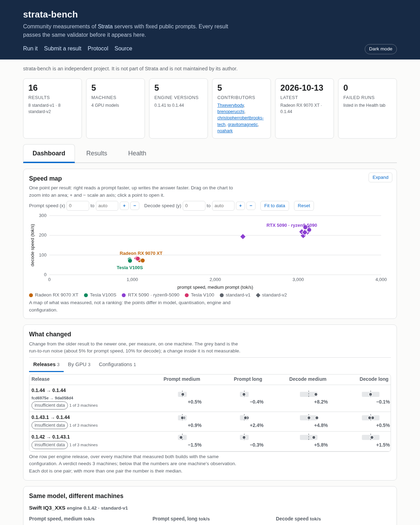Expand the Speed map chart
This screenshot has width=420, height=525.
pyautogui.click(x=380, y=177)
